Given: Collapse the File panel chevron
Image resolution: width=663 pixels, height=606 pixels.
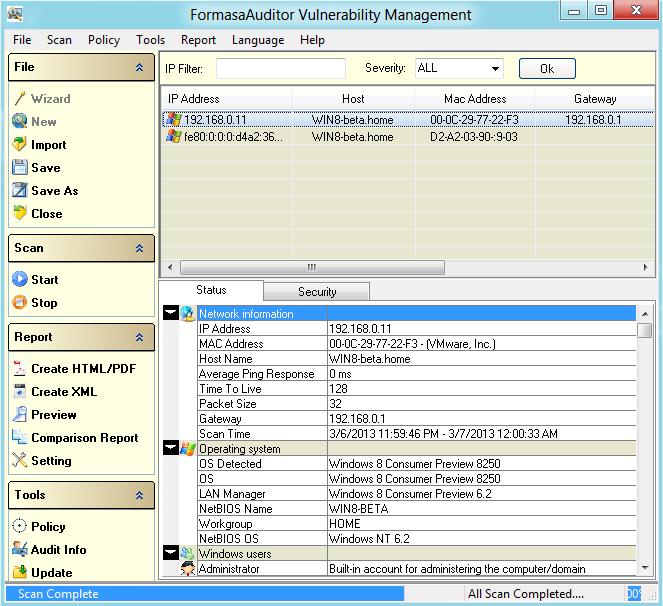Looking at the screenshot, I should tap(140, 67).
